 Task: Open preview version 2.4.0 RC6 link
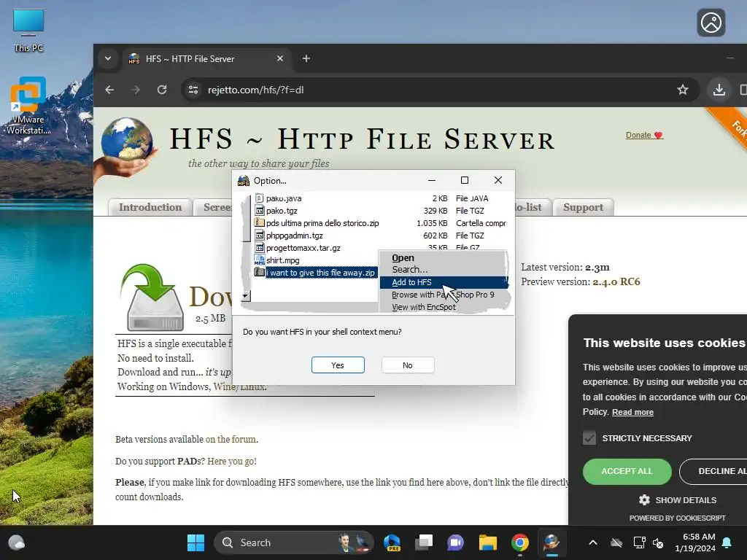(x=616, y=282)
